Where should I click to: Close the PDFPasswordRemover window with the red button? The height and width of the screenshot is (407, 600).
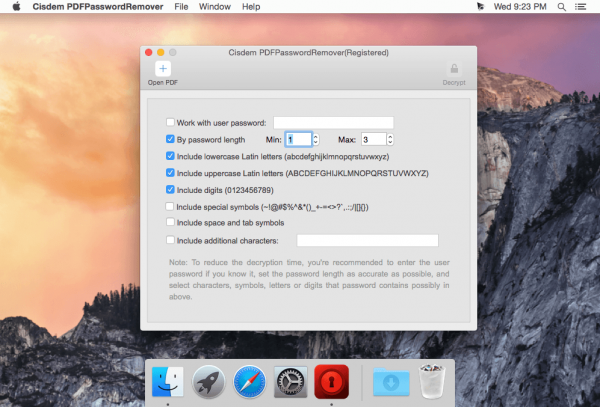pos(149,52)
